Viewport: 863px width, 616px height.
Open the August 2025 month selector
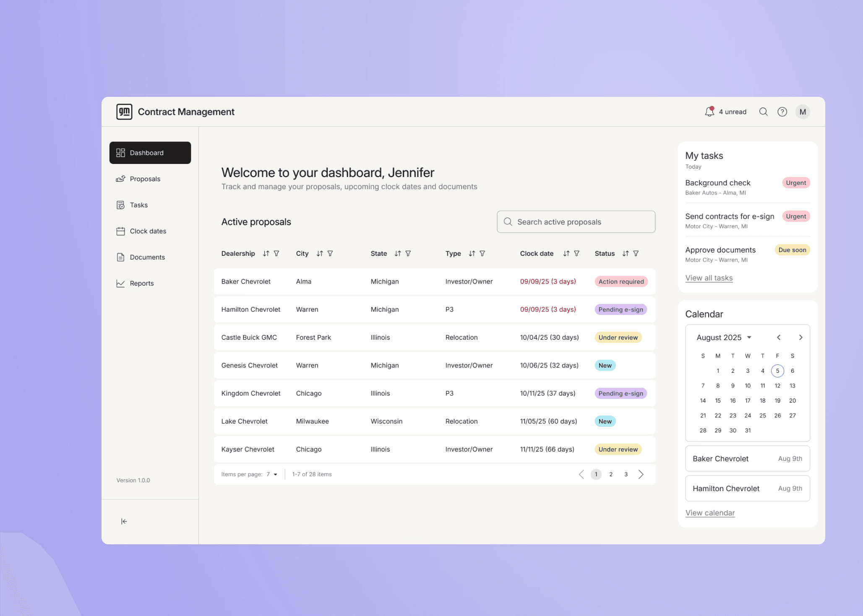[723, 337]
